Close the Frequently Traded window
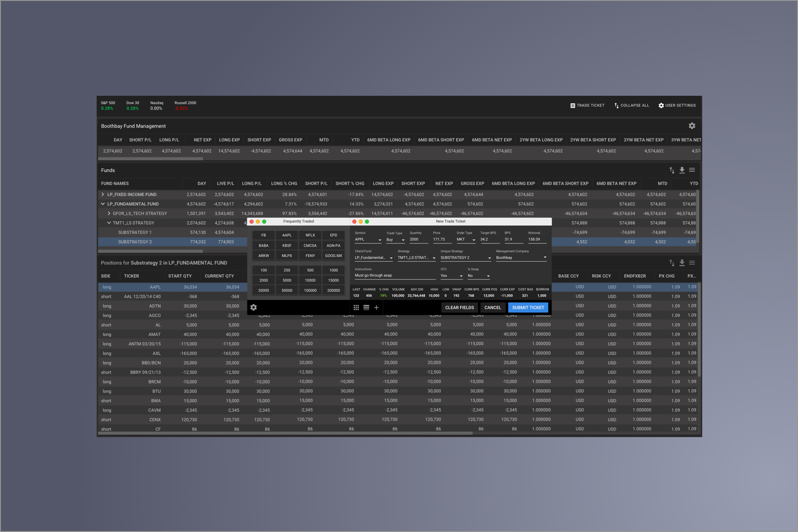The width and height of the screenshot is (798, 532). (251, 222)
